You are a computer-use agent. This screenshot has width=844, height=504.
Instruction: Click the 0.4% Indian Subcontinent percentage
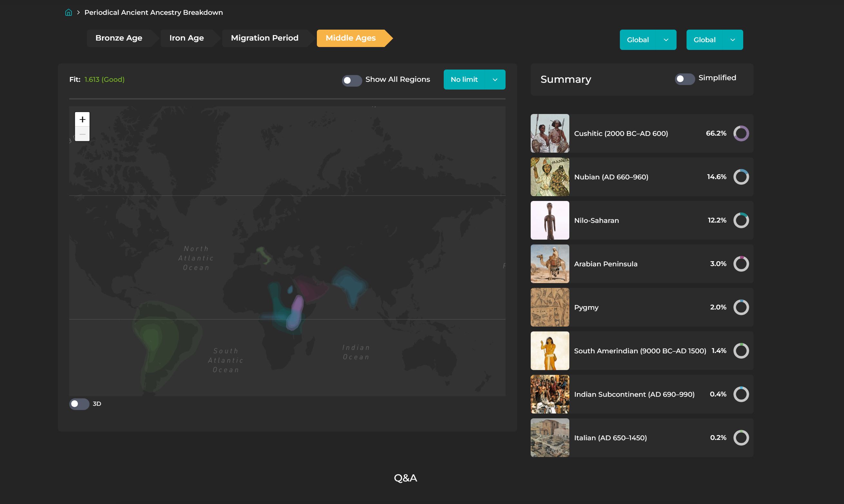[718, 394]
